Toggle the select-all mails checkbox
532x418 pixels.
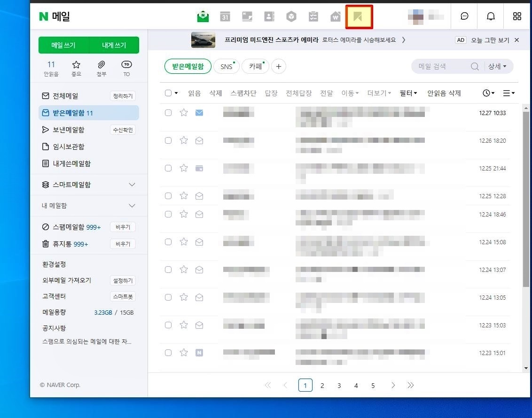(168, 93)
